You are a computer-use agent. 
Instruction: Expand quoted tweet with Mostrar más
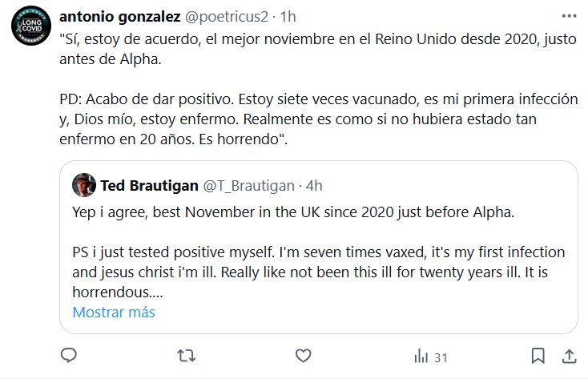coord(114,312)
